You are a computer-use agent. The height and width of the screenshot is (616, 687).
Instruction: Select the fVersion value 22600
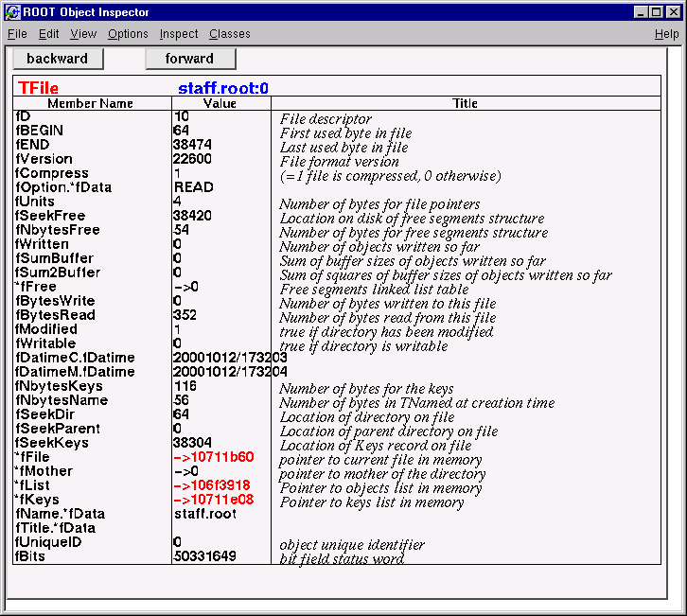[x=192, y=160]
